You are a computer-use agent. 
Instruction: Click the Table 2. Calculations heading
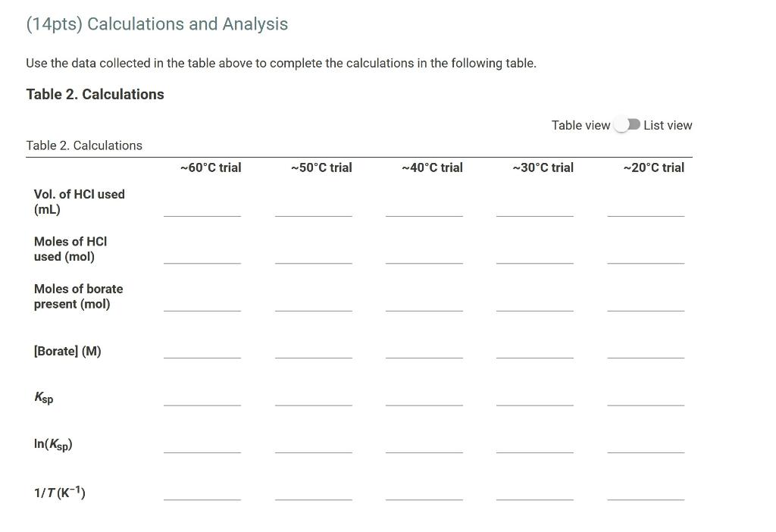click(x=95, y=94)
